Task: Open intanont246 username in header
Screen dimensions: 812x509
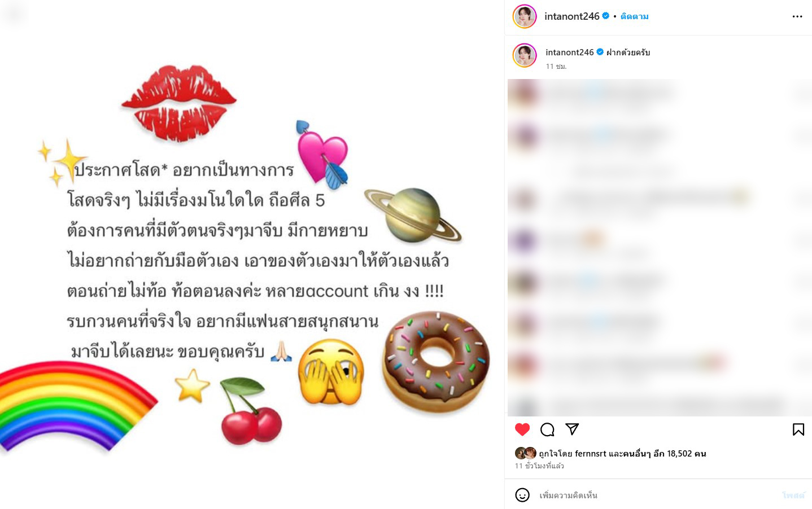Action: click(571, 16)
